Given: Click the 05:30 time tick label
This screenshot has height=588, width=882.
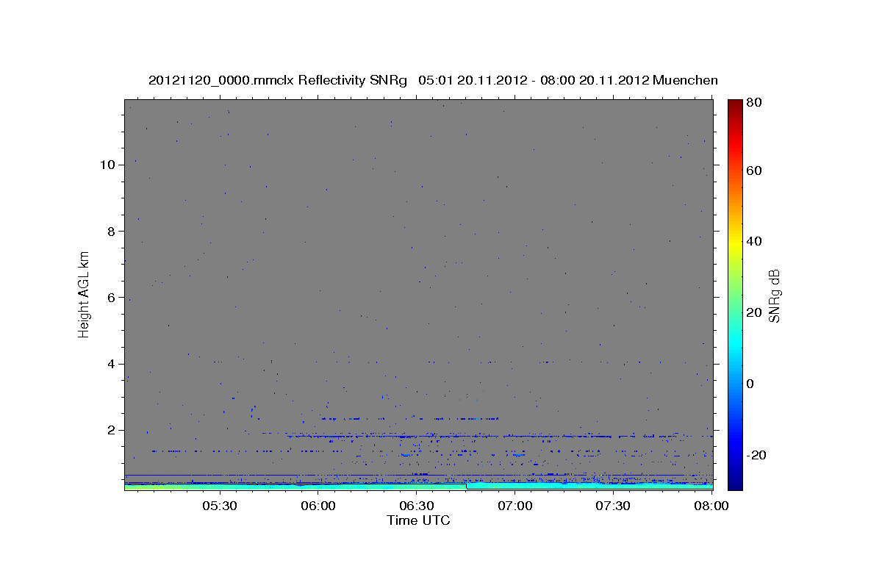Looking at the screenshot, I should click(220, 506).
